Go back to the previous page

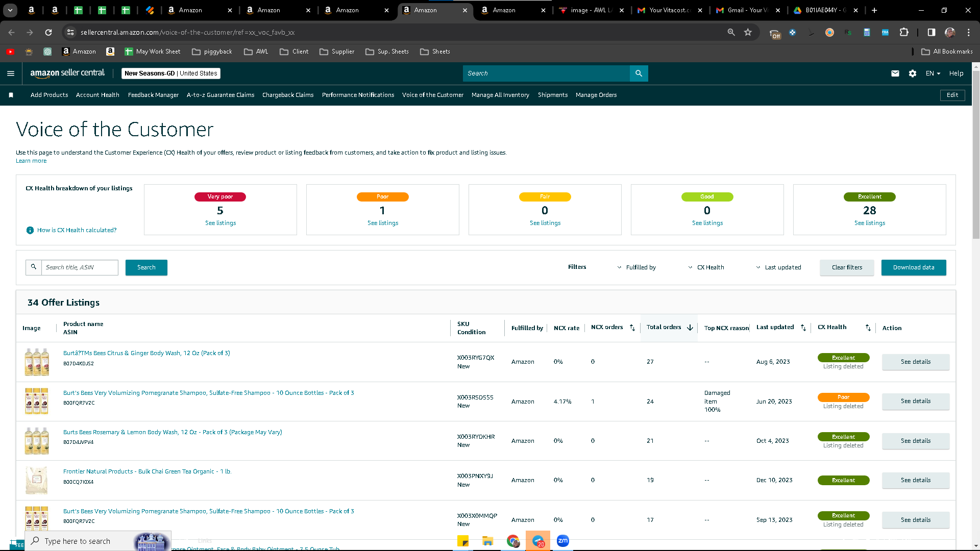coord(11,32)
